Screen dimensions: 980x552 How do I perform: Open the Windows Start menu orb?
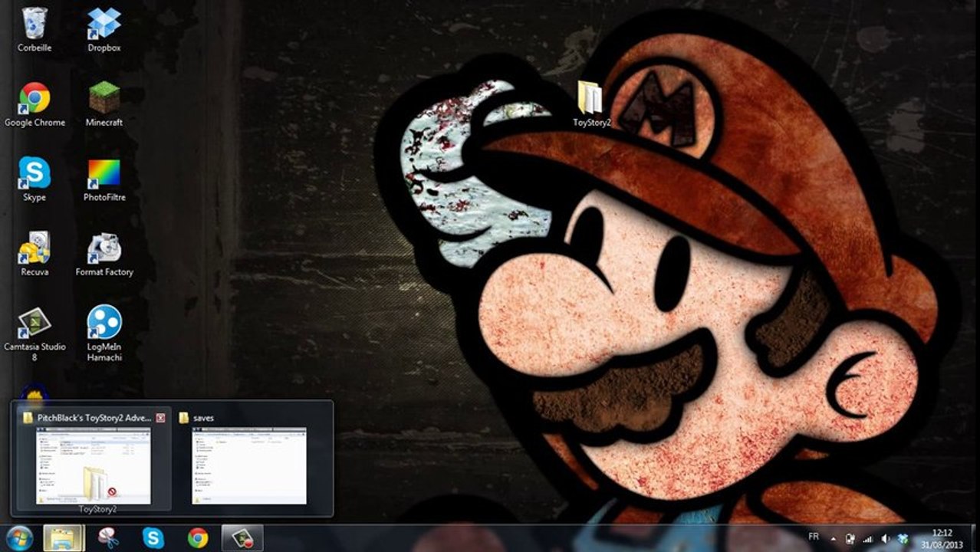[x=18, y=538]
